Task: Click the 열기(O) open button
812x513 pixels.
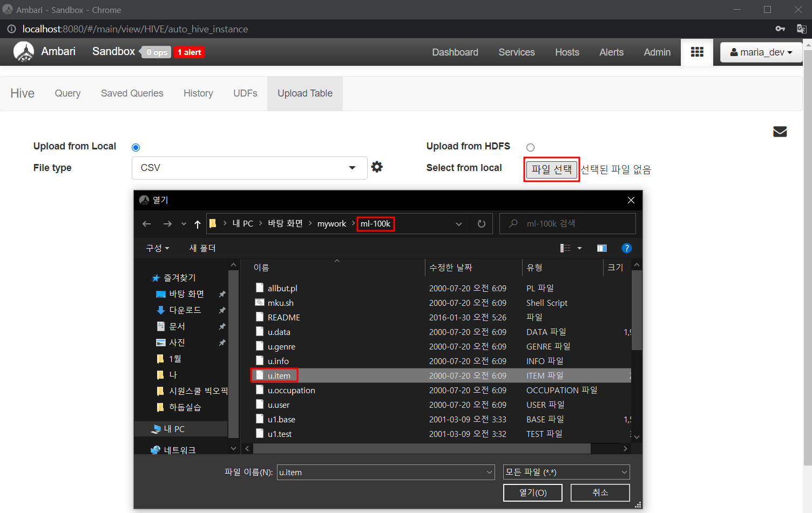Action: pyautogui.click(x=533, y=493)
